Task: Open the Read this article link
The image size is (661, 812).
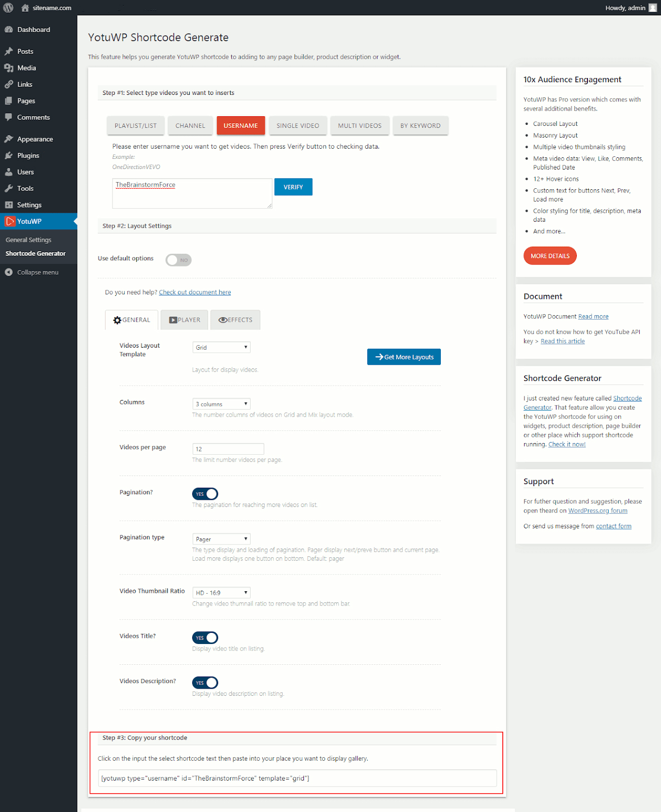Action: click(x=563, y=342)
